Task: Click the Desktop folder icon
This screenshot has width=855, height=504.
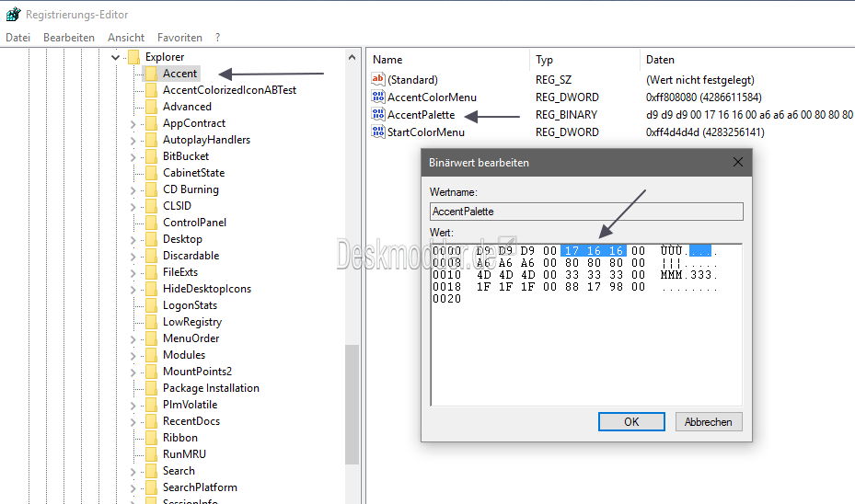Action: (x=152, y=238)
